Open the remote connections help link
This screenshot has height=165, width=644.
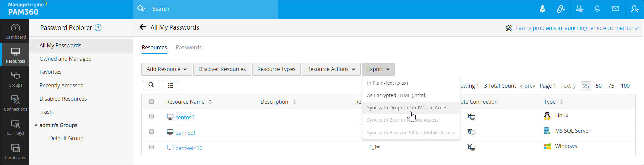click(577, 28)
